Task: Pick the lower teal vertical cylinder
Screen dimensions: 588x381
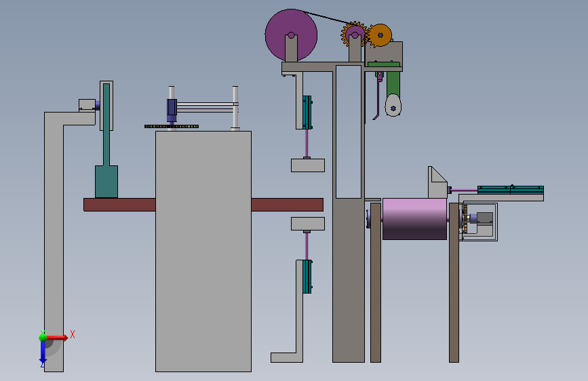Action: pyautogui.click(x=307, y=277)
